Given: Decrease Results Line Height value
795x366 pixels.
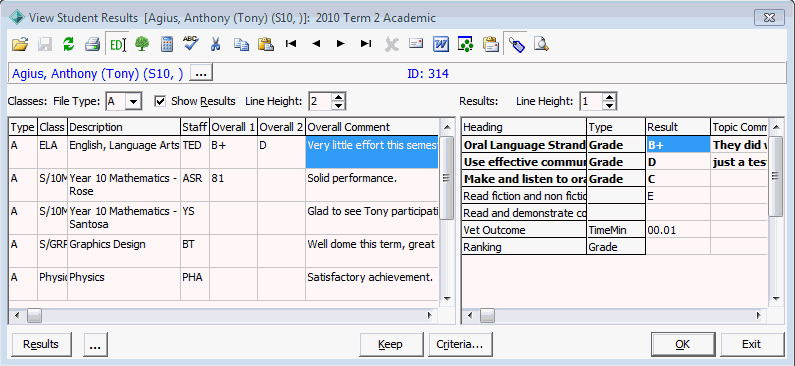Looking at the screenshot, I should click(610, 105).
